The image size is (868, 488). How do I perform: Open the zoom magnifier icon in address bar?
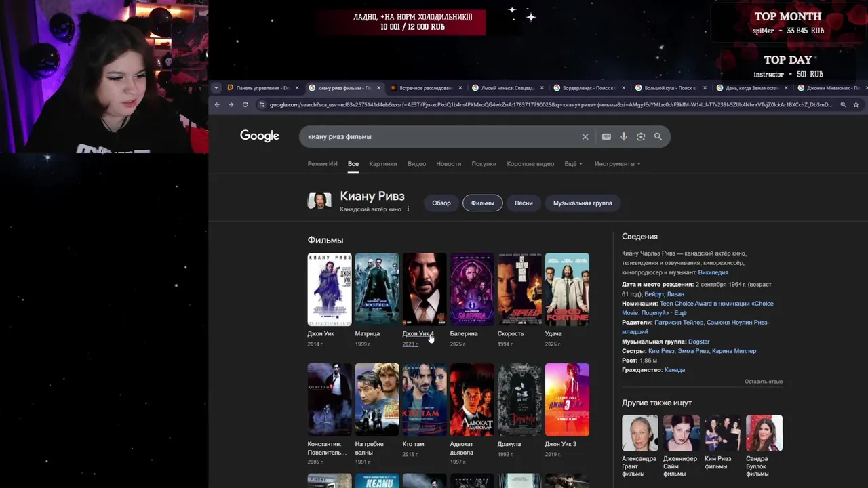pos(843,104)
